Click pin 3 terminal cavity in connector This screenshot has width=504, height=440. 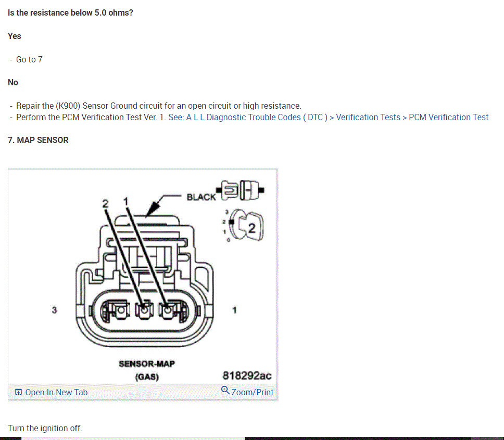click(120, 310)
